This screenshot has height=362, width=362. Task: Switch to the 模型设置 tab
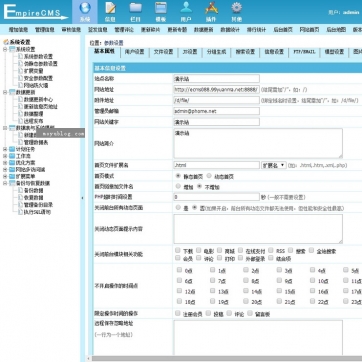[x=334, y=52]
